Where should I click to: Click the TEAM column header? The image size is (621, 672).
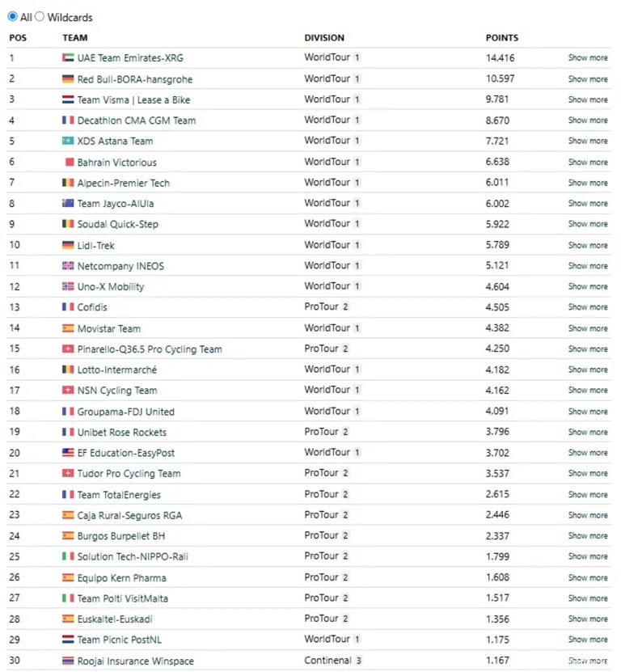pos(75,38)
